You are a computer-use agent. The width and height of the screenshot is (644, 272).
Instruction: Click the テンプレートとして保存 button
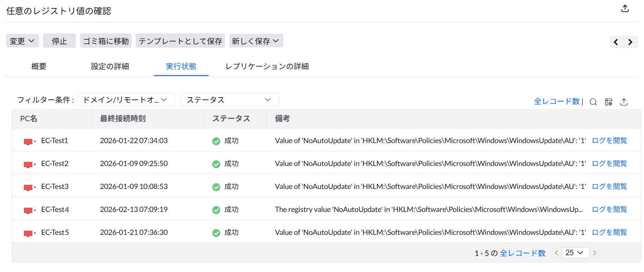(x=180, y=41)
